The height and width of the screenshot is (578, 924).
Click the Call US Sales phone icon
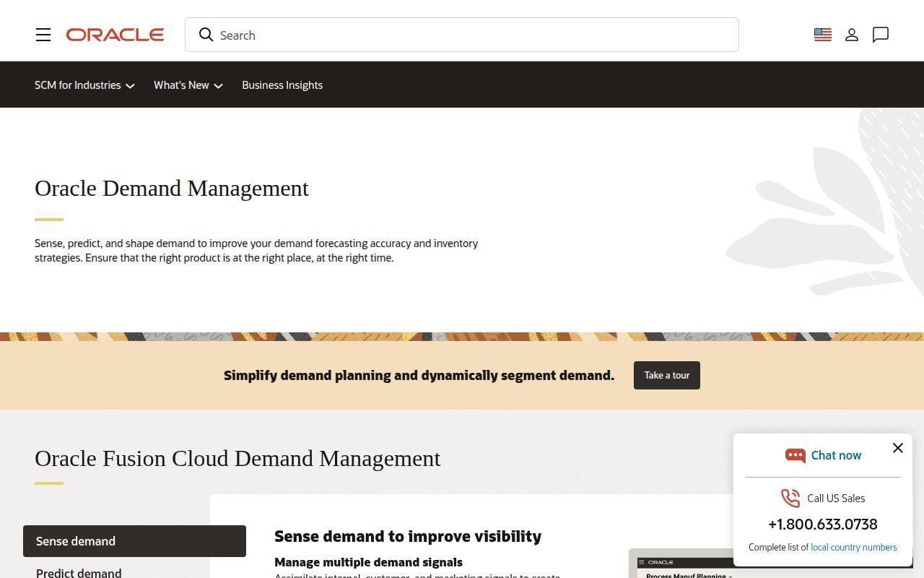pyautogui.click(x=790, y=498)
